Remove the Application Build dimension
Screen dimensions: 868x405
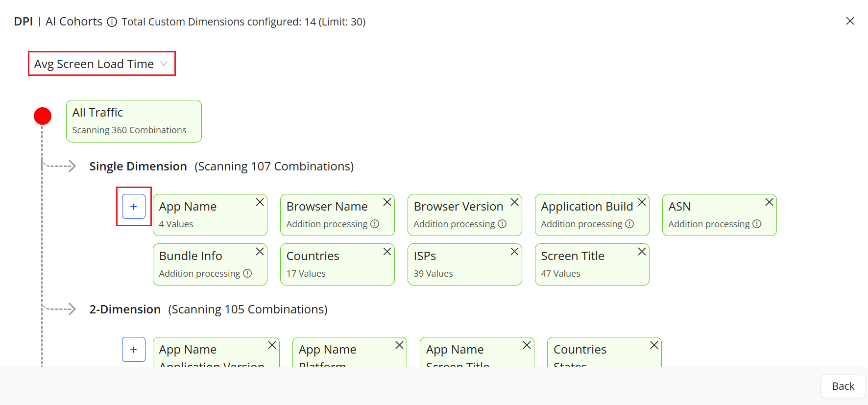(x=642, y=202)
